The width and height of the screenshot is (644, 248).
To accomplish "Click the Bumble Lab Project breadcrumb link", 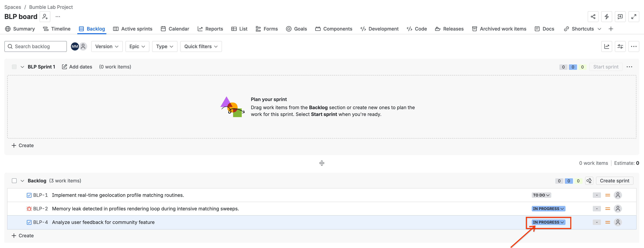I will (51, 7).
